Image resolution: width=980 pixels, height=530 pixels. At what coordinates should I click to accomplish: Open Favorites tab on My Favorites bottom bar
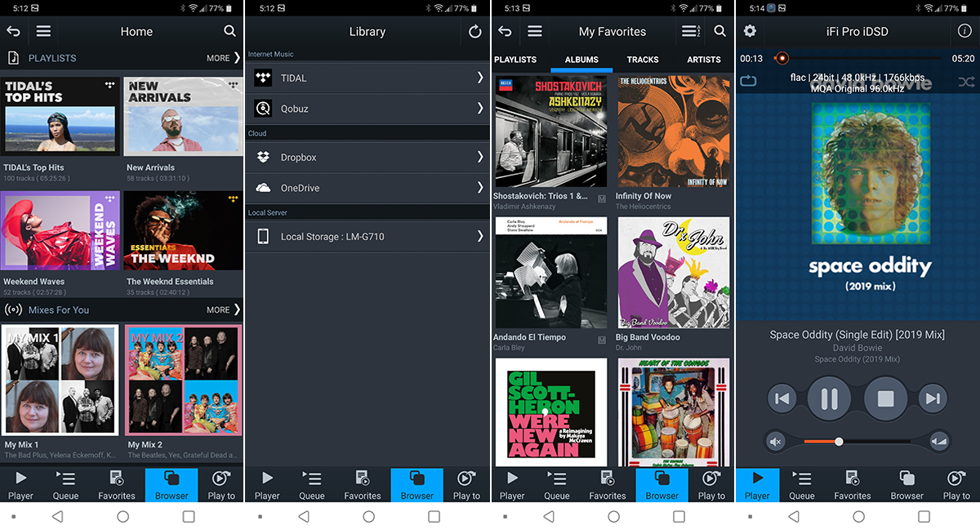click(x=608, y=484)
